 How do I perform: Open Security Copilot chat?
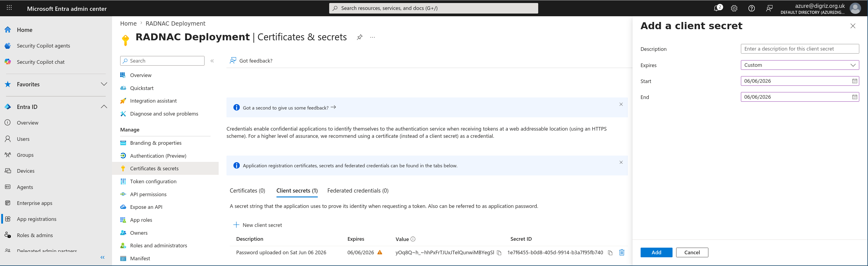pyautogui.click(x=40, y=62)
